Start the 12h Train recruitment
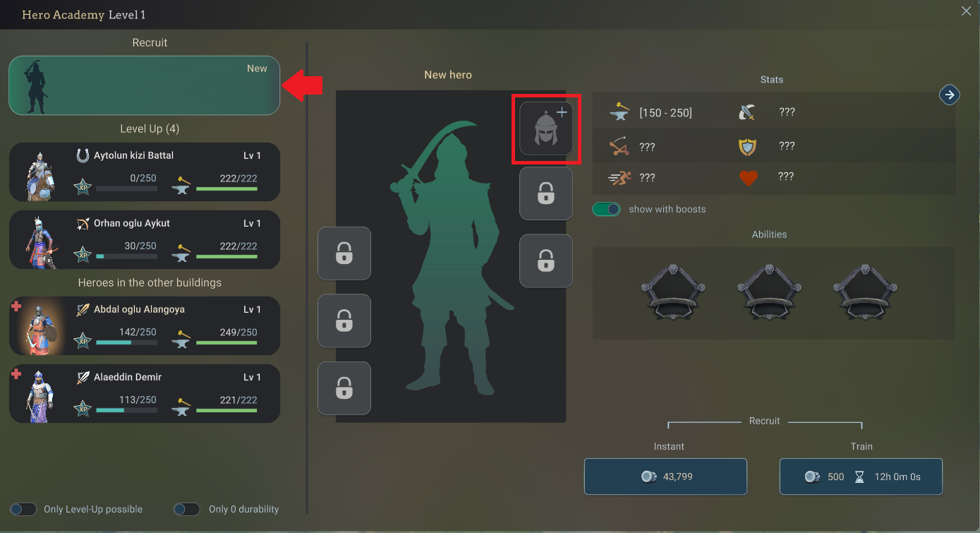Screen dimensions: 980x533 (861, 477)
